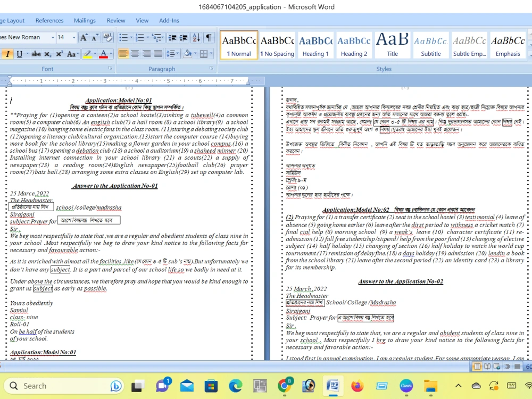Open the View tab
This screenshot has height=399, width=532.
(142, 20)
